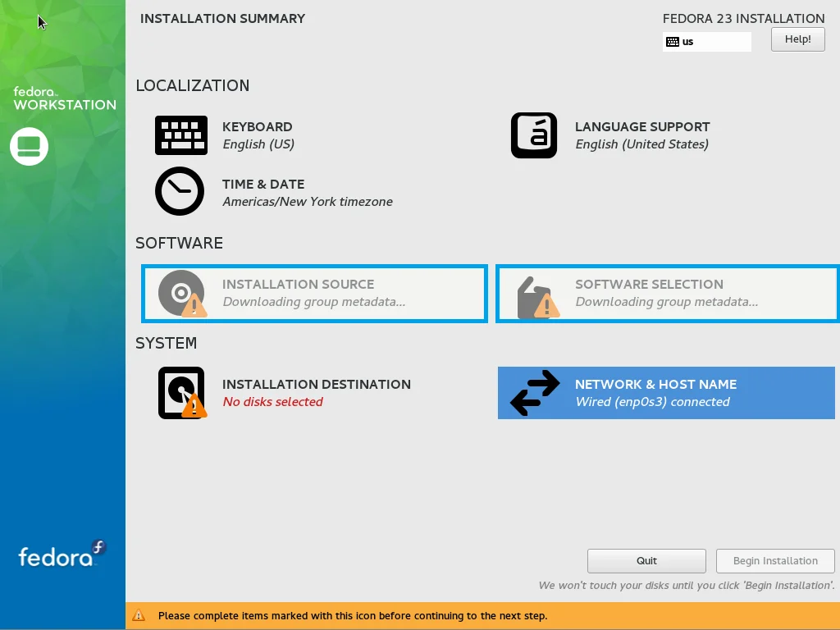The height and width of the screenshot is (630, 840).
Task: Open the KEYBOARD settings label
Action: (257, 127)
